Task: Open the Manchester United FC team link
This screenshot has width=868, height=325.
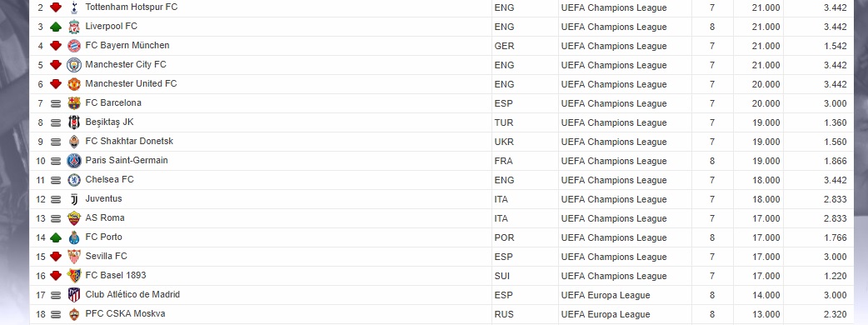Action: (x=131, y=83)
